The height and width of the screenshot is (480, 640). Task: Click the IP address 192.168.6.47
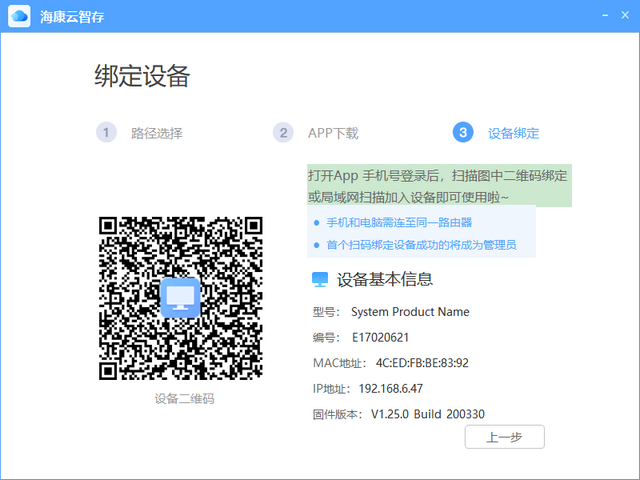click(x=391, y=389)
